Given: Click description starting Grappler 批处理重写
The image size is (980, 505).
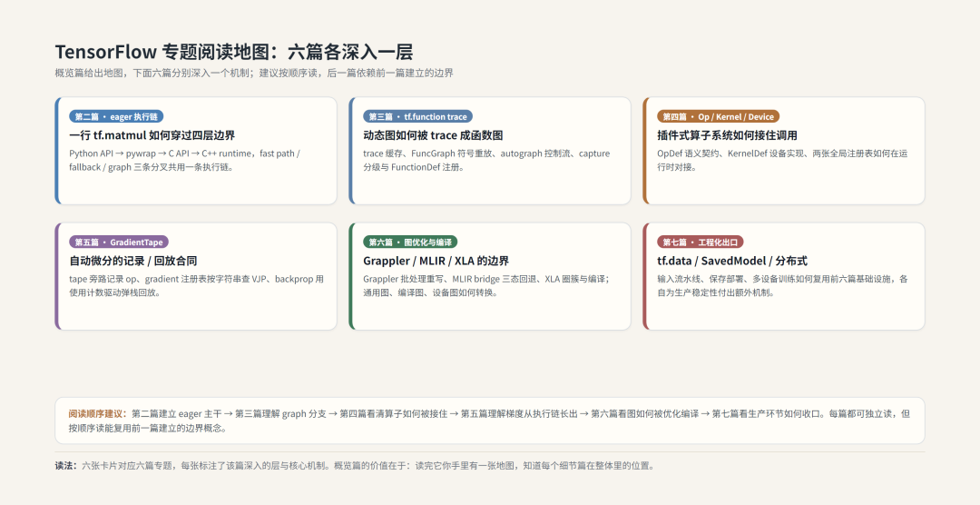Looking at the screenshot, I should point(486,285).
